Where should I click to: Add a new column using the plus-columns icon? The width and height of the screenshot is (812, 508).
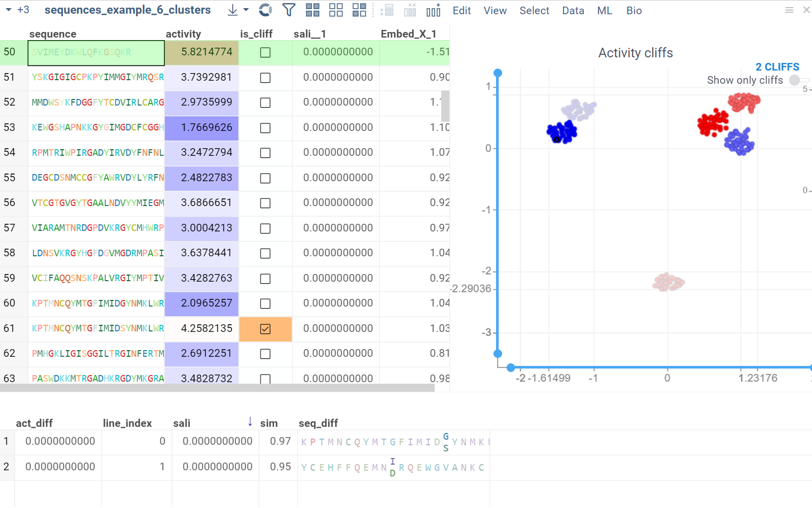click(434, 10)
